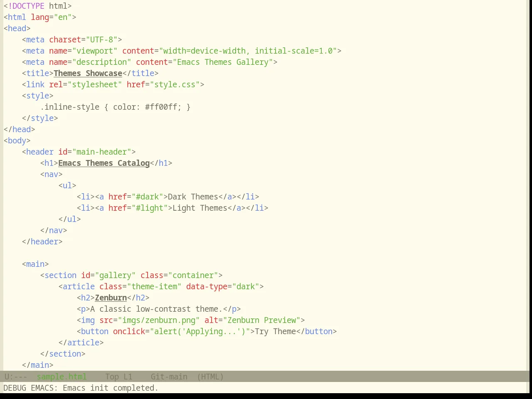Click the h2 text 'Zenburn'
The height and width of the screenshot is (399, 532).
tap(111, 298)
